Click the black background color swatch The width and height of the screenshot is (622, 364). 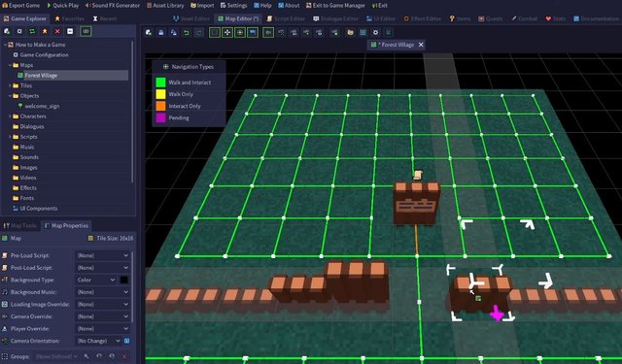(x=123, y=280)
